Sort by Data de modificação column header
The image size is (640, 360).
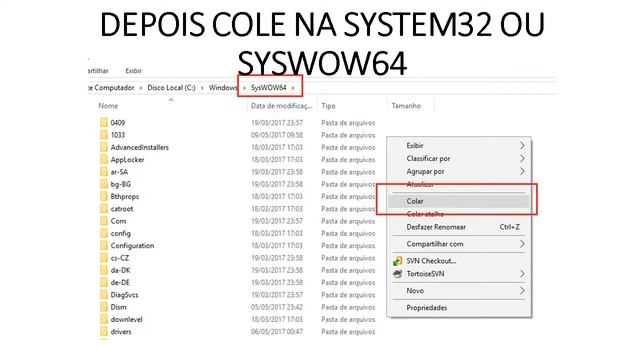pos(282,106)
